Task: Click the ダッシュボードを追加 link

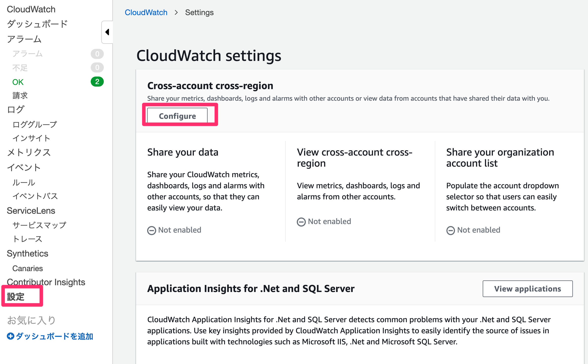Action: pos(54,336)
